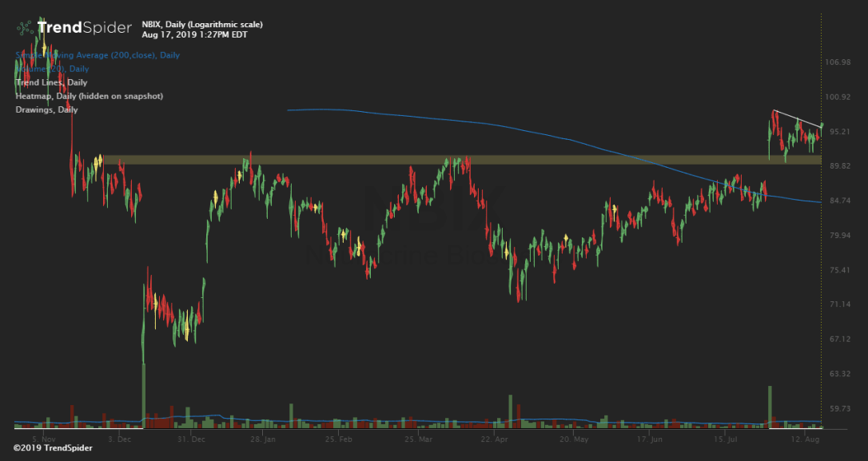This screenshot has height=461, width=868.
Task: Toggle the Trend Lines, Daily legend entry
Action: 51,82
